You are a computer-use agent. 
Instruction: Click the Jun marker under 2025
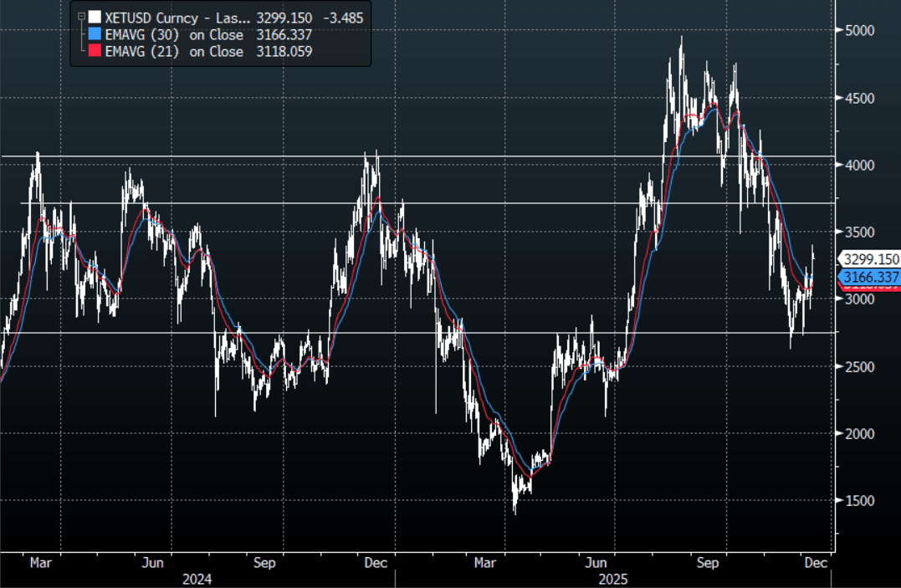pyautogui.click(x=597, y=564)
